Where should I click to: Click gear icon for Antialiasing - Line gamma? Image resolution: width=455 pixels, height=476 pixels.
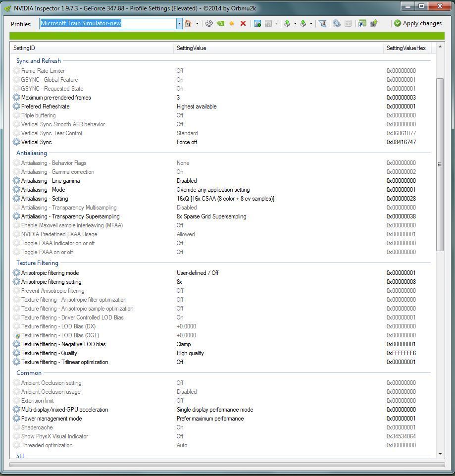16,181
